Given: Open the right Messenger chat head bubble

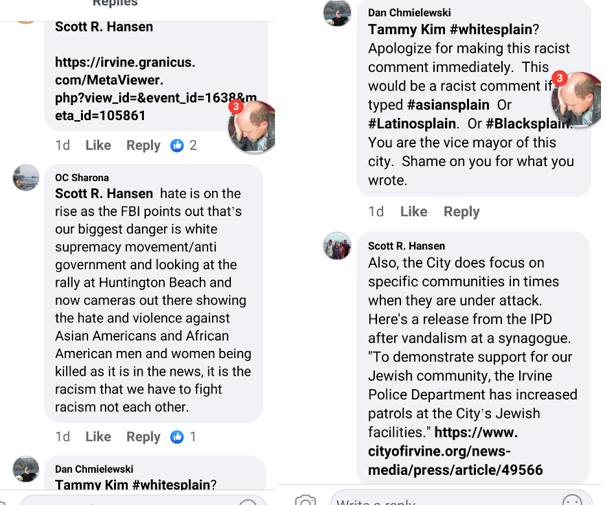Looking at the screenshot, I should [x=576, y=99].
